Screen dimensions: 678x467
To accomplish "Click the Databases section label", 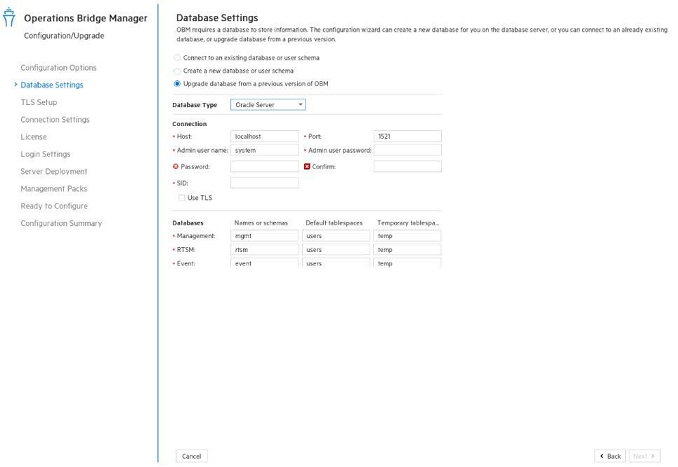I will coord(188,223).
